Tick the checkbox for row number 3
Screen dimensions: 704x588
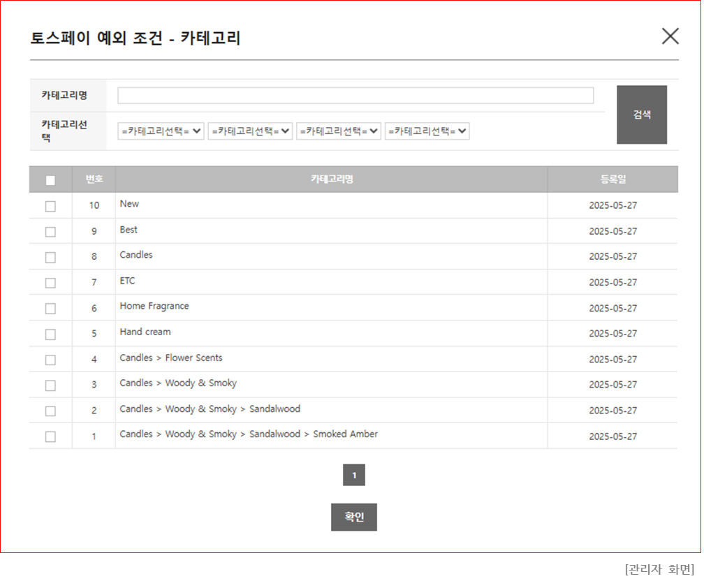[x=50, y=385]
